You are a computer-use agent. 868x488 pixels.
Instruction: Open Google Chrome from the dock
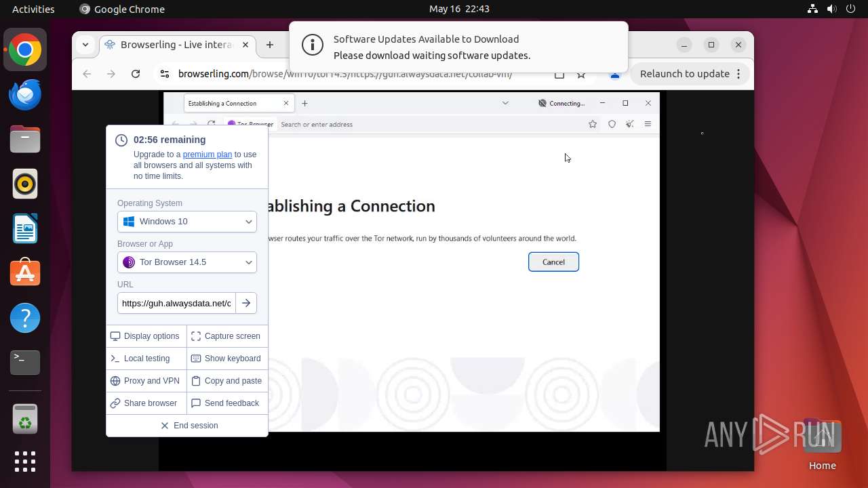coord(25,50)
